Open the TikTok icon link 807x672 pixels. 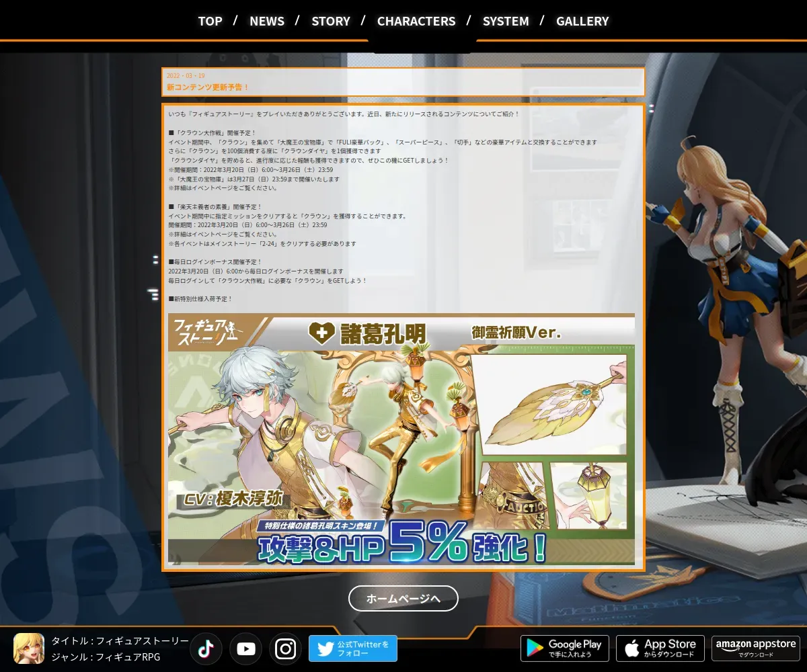[206, 648]
